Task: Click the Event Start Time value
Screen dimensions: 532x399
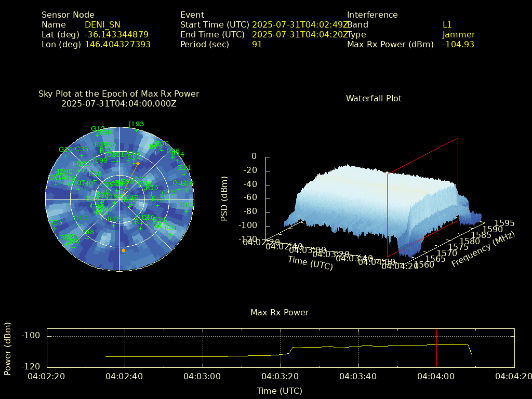Action: point(300,25)
